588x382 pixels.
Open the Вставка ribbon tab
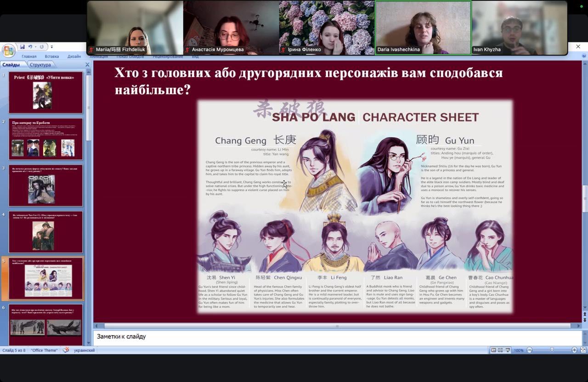tap(52, 56)
